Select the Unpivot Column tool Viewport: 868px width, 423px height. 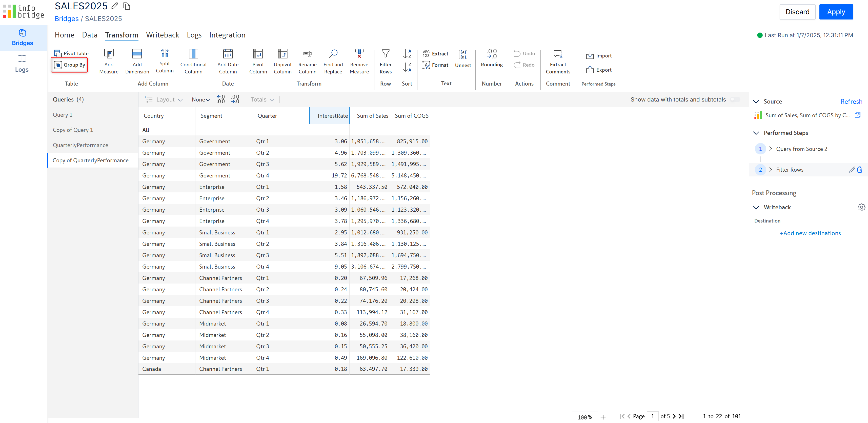pos(282,54)
